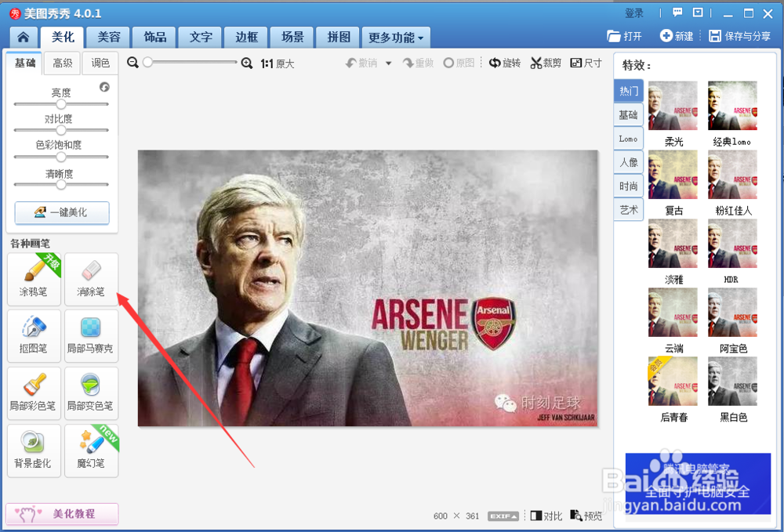The height and width of the screenshot is (532, 784).
Task: Click the 一键美化 one-click beautify button
Action: tap(62, 213)
